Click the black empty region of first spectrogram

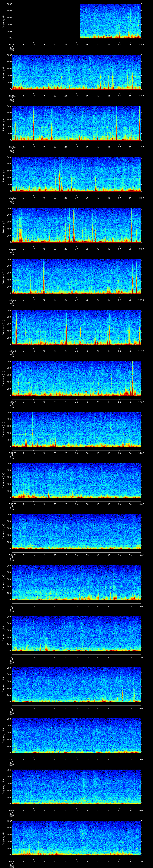point(45,21)
